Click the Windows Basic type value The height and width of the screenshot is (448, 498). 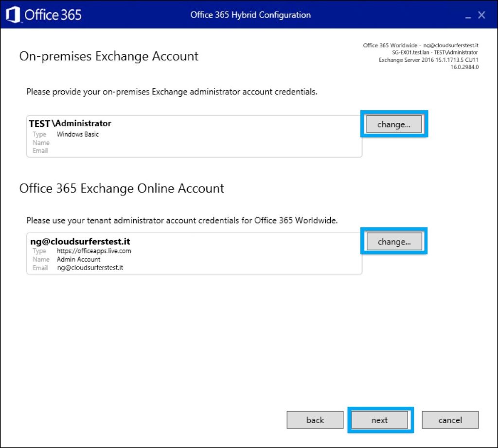pyautogui.click(x=77, y=134)
